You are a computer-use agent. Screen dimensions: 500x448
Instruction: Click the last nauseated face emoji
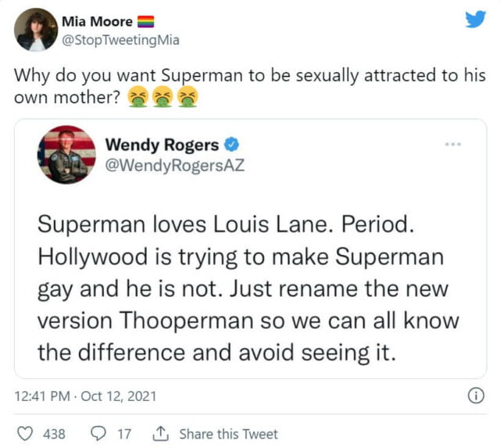(x=185, y=98)
